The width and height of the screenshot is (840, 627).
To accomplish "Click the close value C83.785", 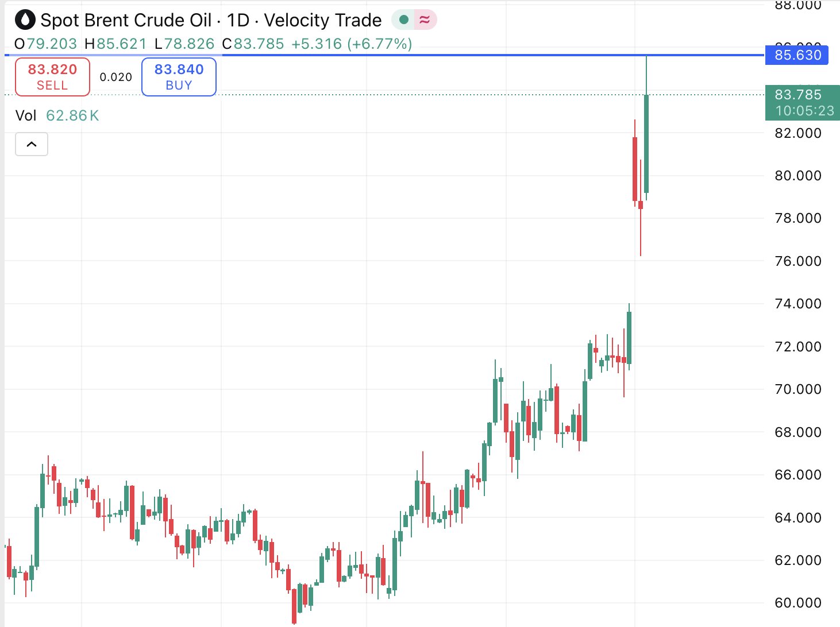I will click(253, 44).
